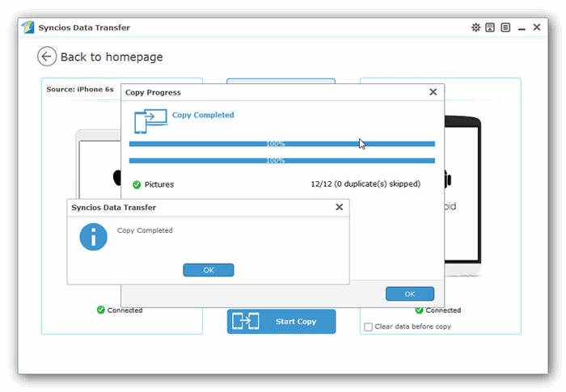
Task: Click the Syncios app logo icon
Action: point(27,27)
